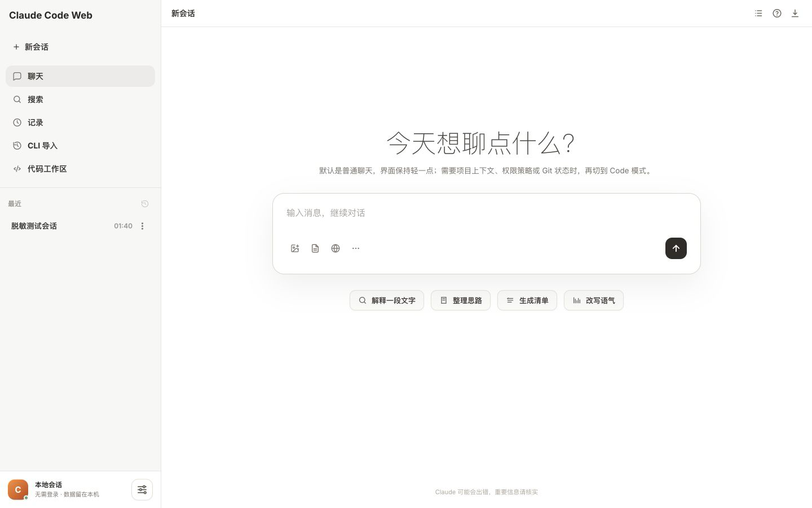Image resolution: width=812 pixels, height=508 pixels.
Task: Open the more options ellipsis below input
Action: point(356,248)
